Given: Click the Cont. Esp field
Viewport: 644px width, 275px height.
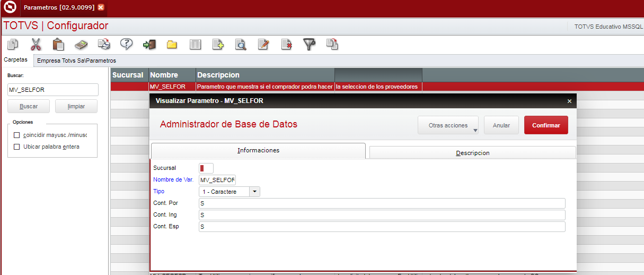Looking at the screenshot, I should 382,227.
